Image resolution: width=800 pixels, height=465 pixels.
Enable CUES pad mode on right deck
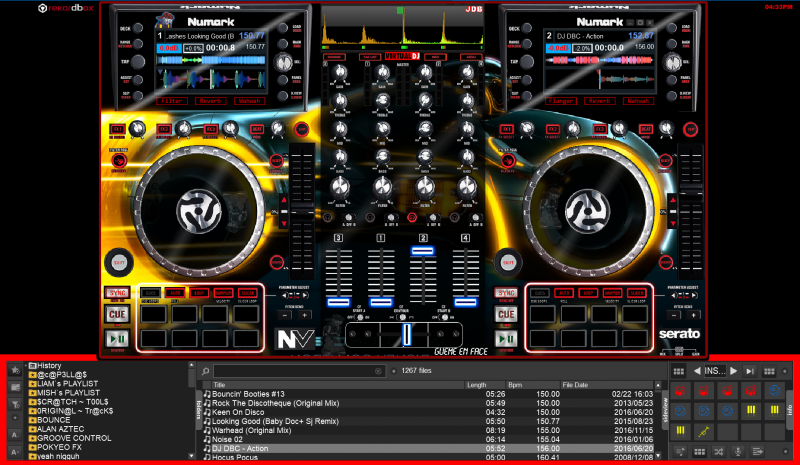click(540, 293)
